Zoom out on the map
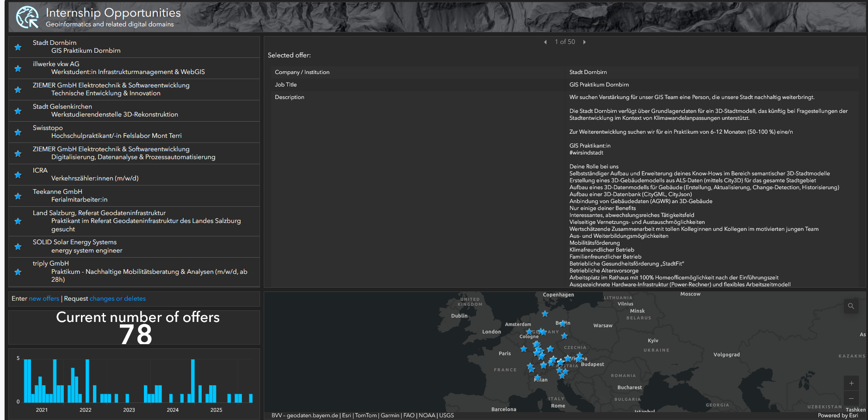The image size is (868, 420). (851, 398)
